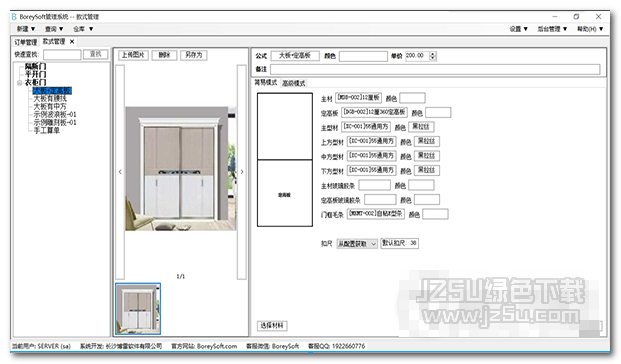Click the 公式 大板+定高板 button
Screen dimensions: 621x364
(x=295, y=55)
